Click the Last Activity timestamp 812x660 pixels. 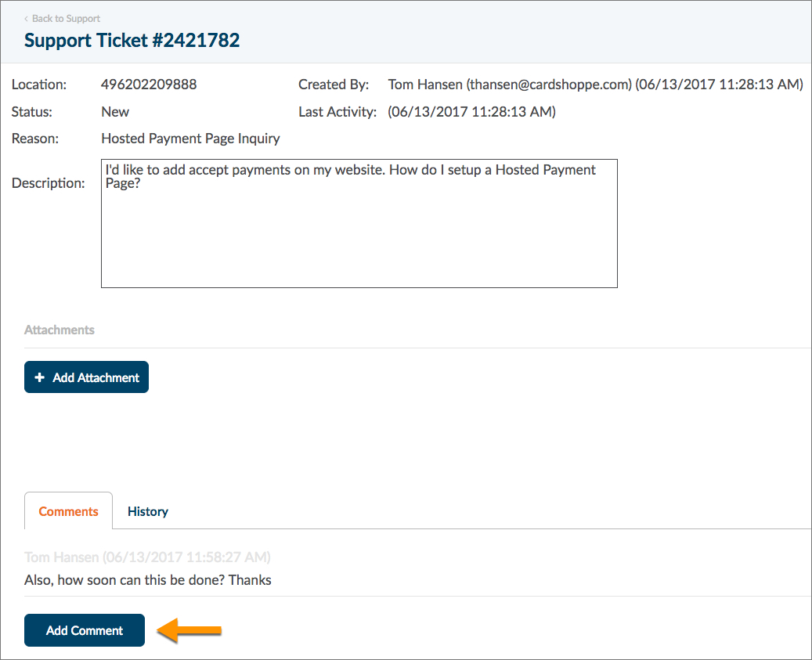tap(471, 112)
